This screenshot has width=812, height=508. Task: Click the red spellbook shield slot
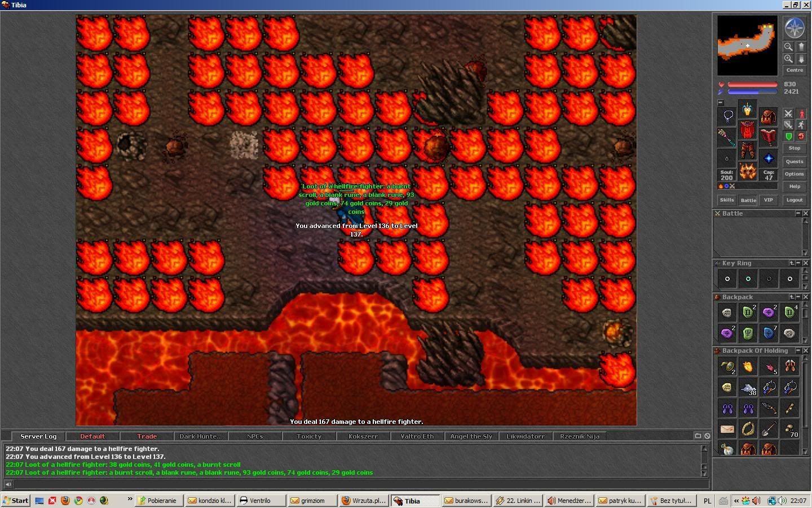[768, 137]
